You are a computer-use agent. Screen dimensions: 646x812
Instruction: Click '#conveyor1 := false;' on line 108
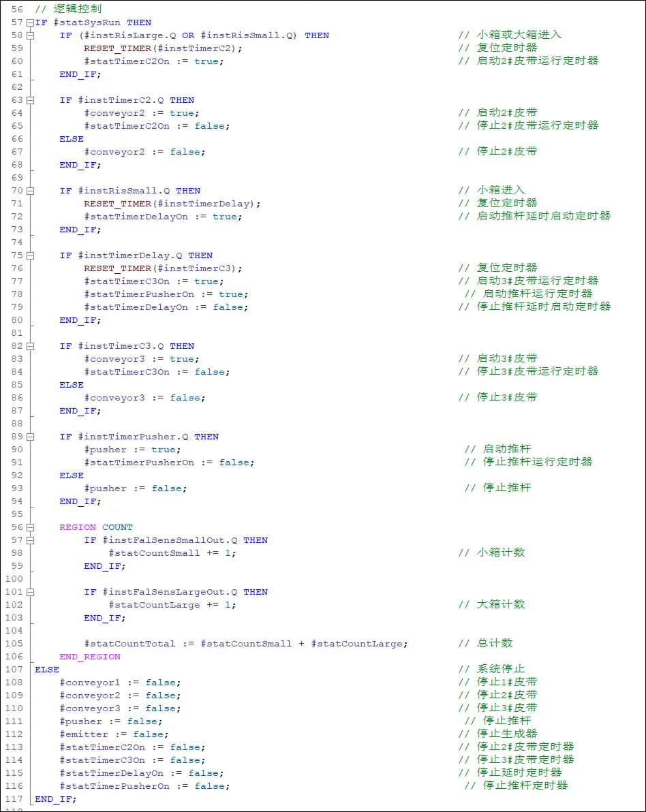(x=120, y=683)
